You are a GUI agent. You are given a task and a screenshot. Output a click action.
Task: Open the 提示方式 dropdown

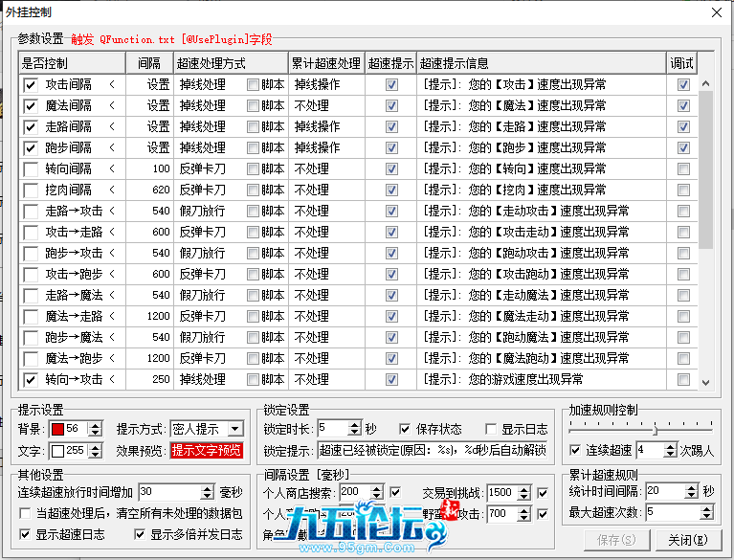[207, 429]
